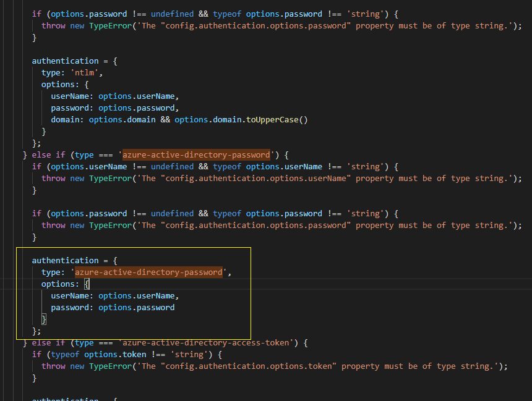Click the highlighted type value inside the yellow box

[x=148, y=272]
